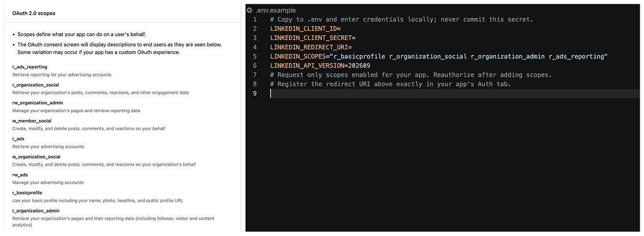Image resolution: width=644 pixels, height=236 pixels.
Task: Click 'Manage your advertising accounts' description
Action: pyautogui.click(x=48, y=183)
